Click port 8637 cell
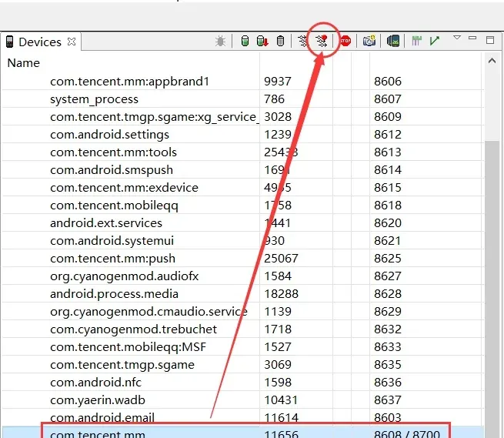The height and width of the screenshot is (438, 504). pos(388,400)
